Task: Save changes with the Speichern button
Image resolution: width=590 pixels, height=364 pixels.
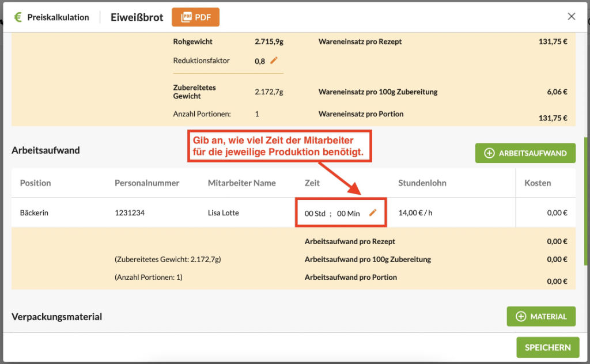Action: (547, 347)
